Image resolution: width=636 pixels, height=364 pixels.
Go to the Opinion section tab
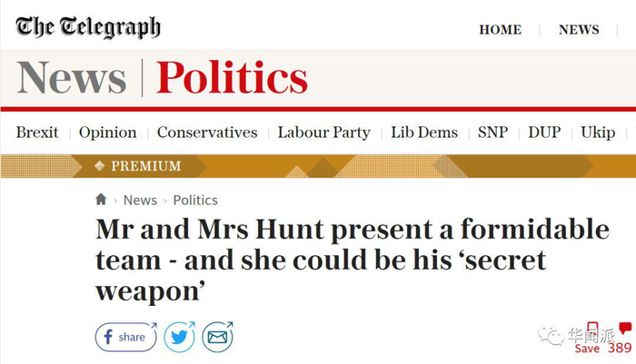(107, 133)
